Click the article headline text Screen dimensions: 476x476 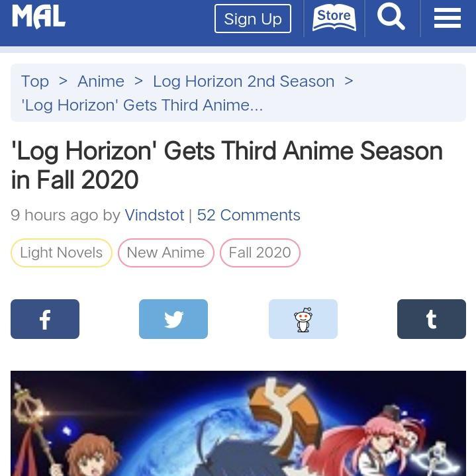[x=227, y=165]
